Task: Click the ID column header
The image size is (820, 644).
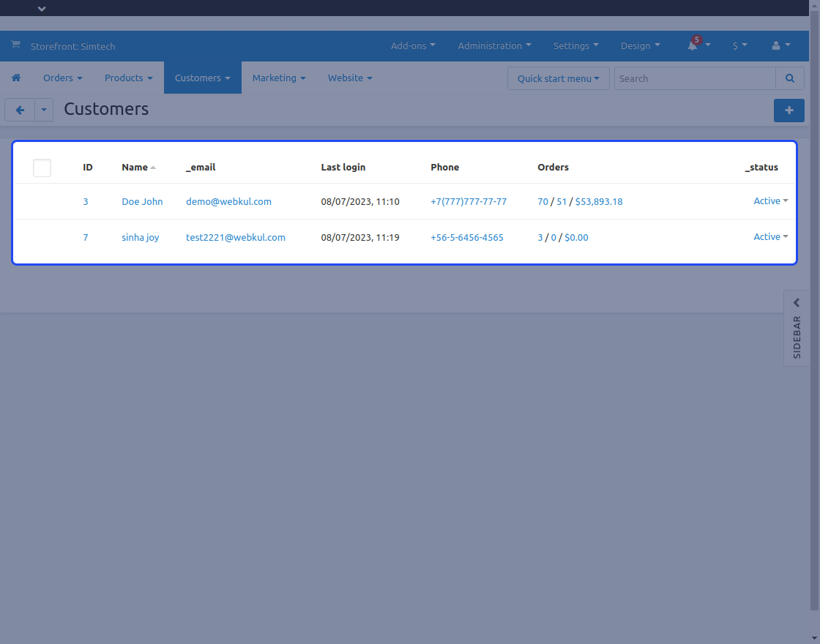Action: click(x=87, y=168)
